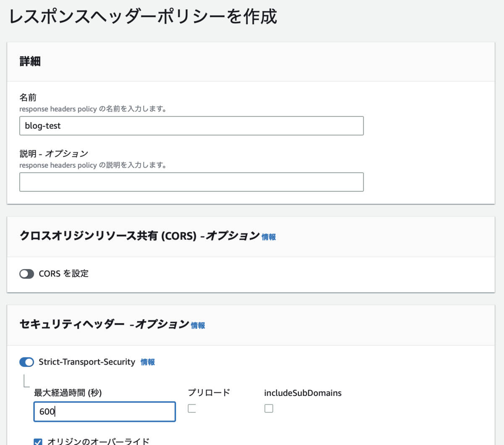Check the プリロード checkbox
Viewport: 504px width, 445px height.
192,408
